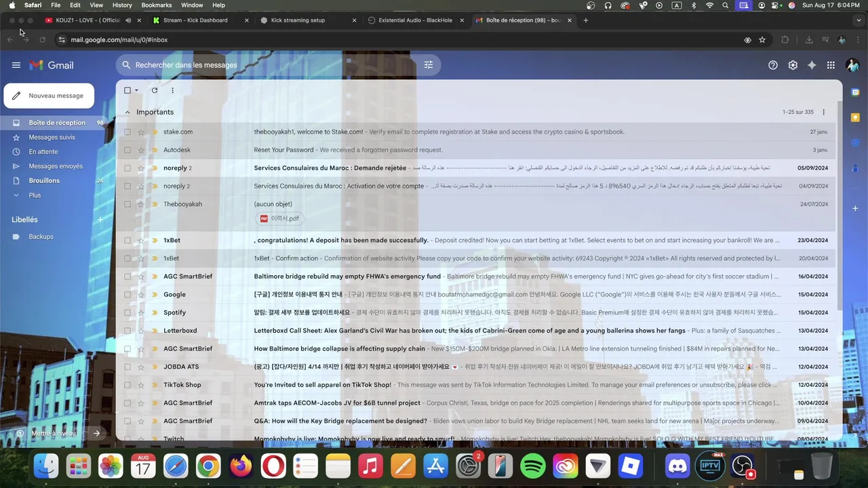Open Gmail support help icon

pyautogui.click(x=773, y=65)
